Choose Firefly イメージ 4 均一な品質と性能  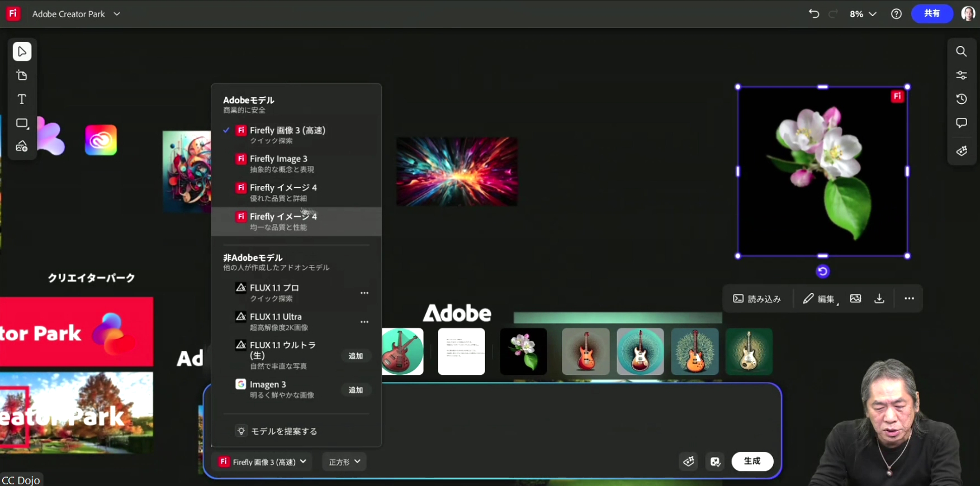296,221
